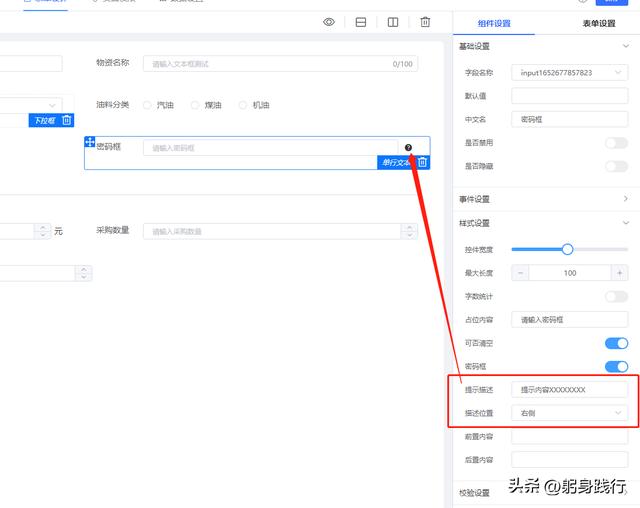Turn off the 密码框 switch
640x508 pixels.
[x=616, y=366]
